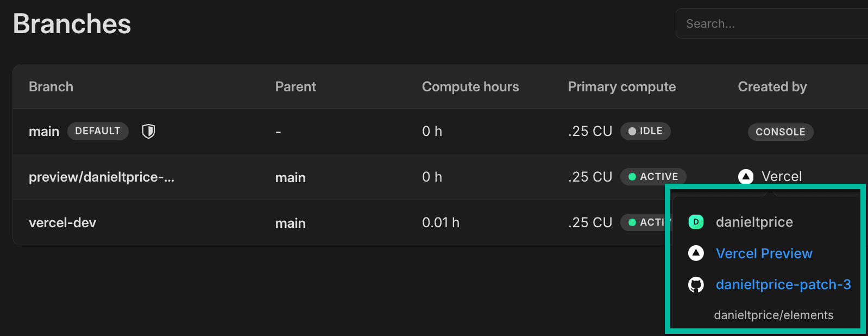Click inside the Search branches field

771,24
